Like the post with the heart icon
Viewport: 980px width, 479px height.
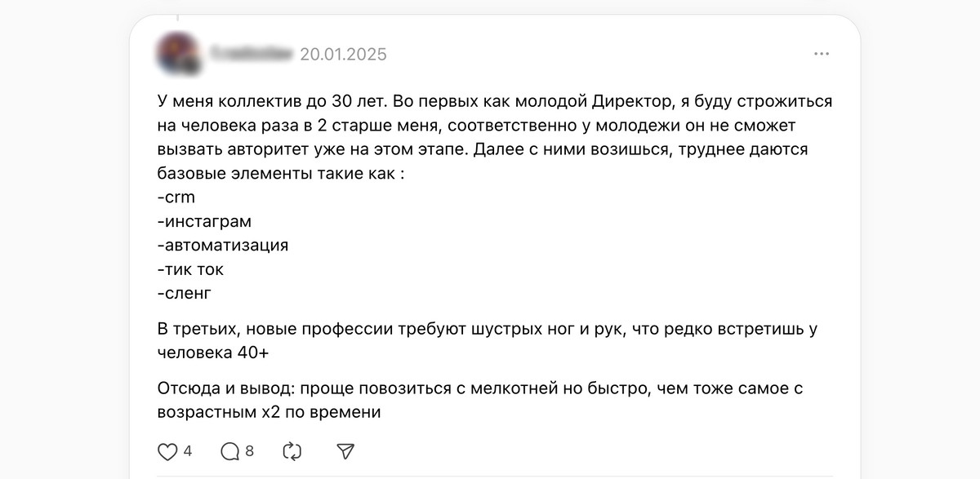point(167,451)
